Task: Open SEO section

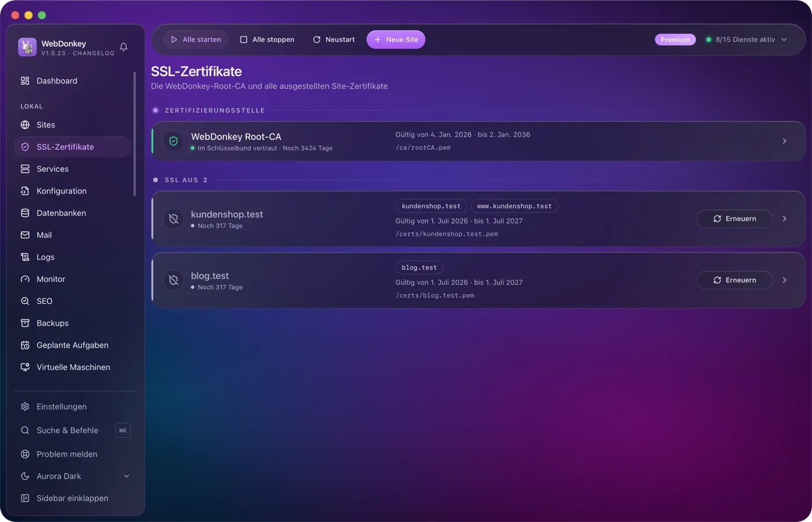Action: [73, 301]
